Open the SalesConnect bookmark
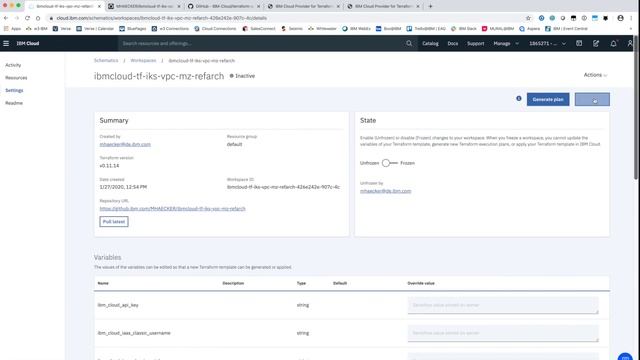Screen dimensions: 640x360 pos(259,29)
